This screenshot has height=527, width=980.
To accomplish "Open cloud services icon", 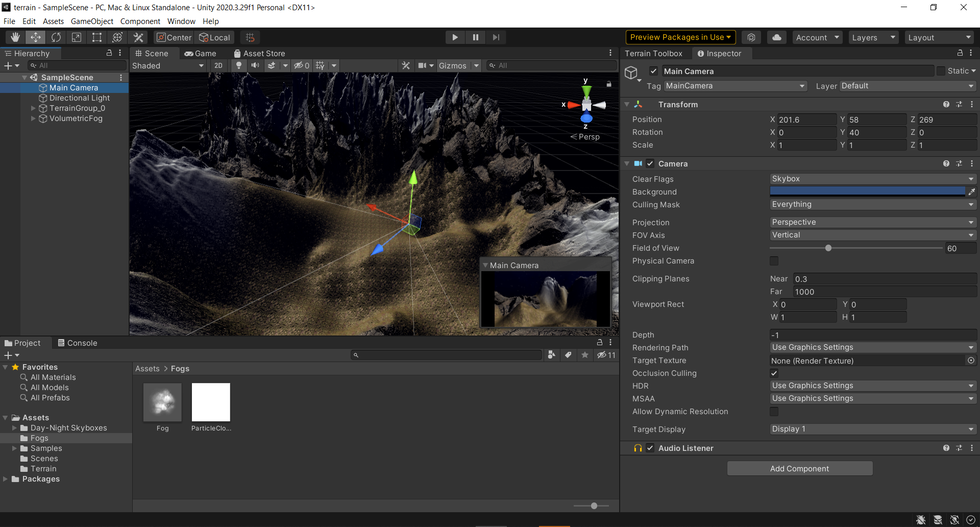I will pos(776,37).
